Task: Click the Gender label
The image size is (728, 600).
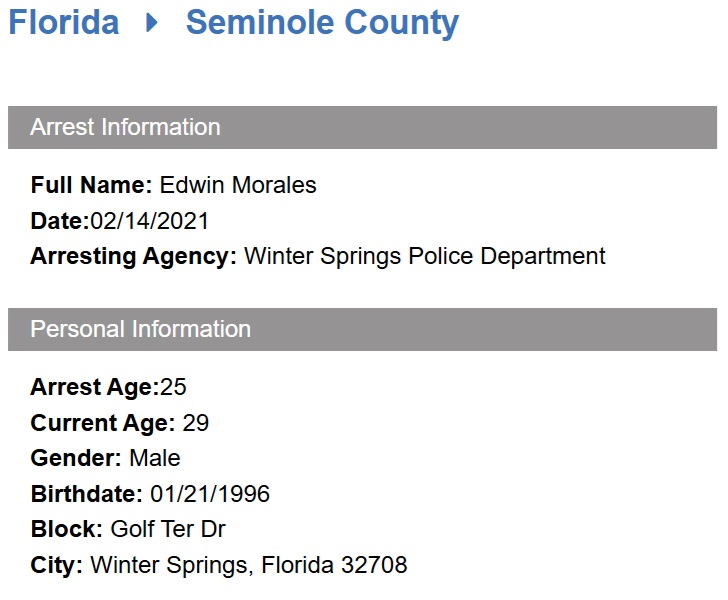Action: [76, 458]
